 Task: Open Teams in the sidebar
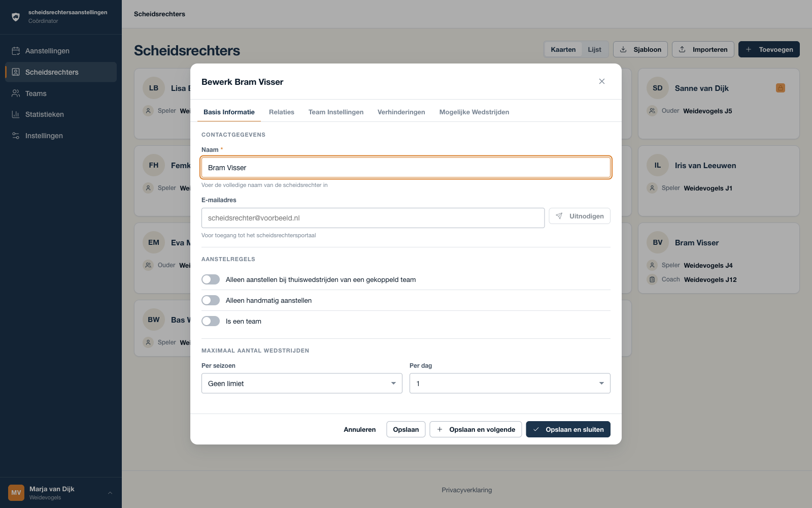point(61,93)
